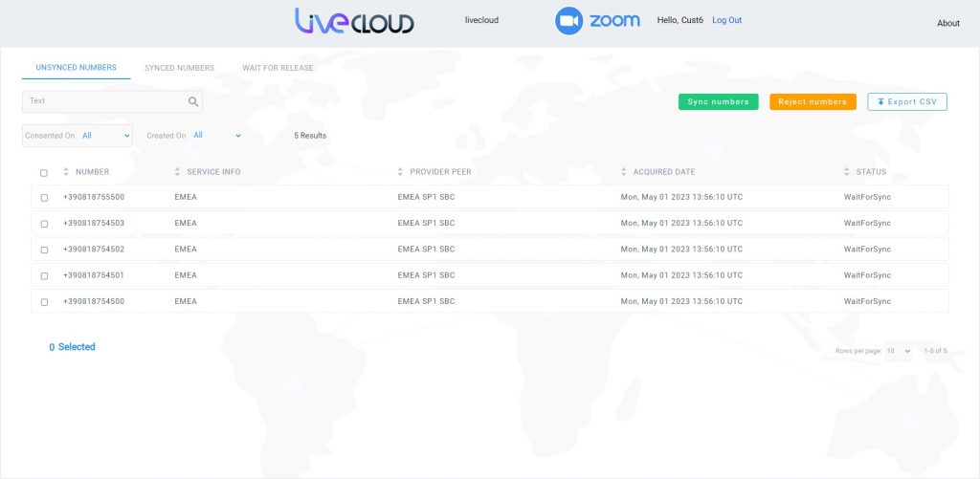Image resolution: width=980 pixels, height=479 pixels.
Task: Sort by Service Info column arrows
Action: click(177, 172)
